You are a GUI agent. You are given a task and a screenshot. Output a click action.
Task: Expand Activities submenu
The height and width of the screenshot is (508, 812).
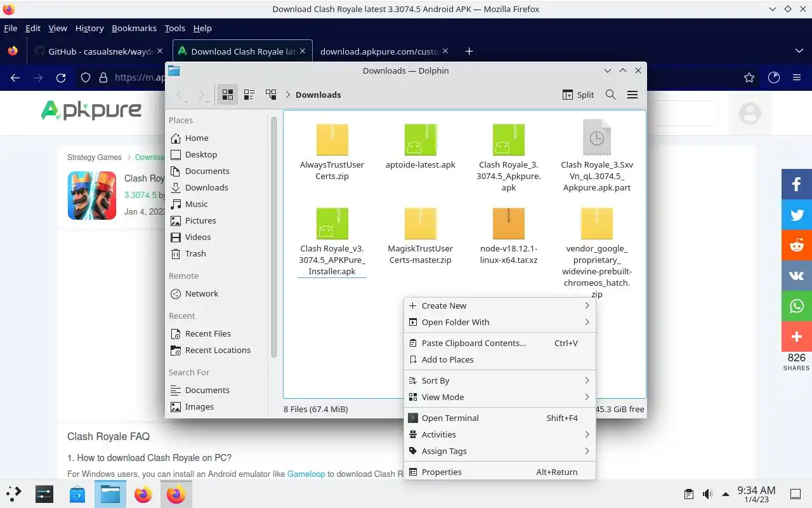(x=500, y=434)
